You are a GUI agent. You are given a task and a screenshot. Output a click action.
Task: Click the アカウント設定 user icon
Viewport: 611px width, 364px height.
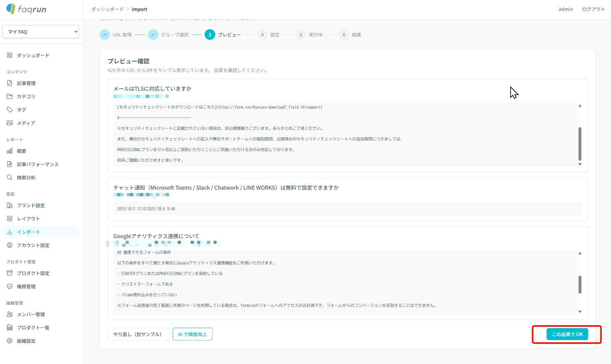click(10, 245)
